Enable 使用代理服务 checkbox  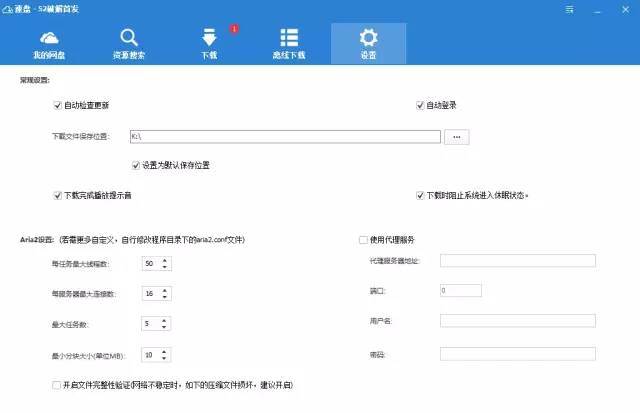coord(363,240)
